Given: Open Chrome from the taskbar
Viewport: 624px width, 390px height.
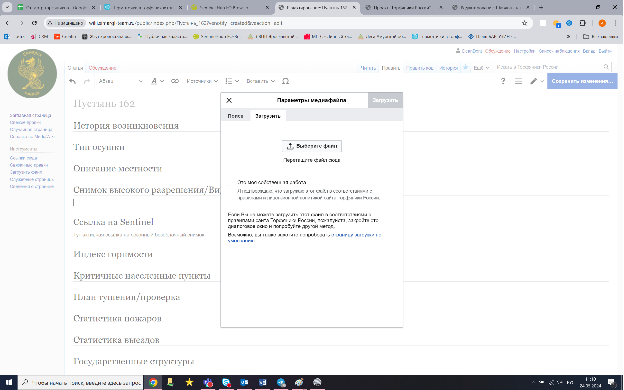Looking at the screenshot, I should 153,382.
